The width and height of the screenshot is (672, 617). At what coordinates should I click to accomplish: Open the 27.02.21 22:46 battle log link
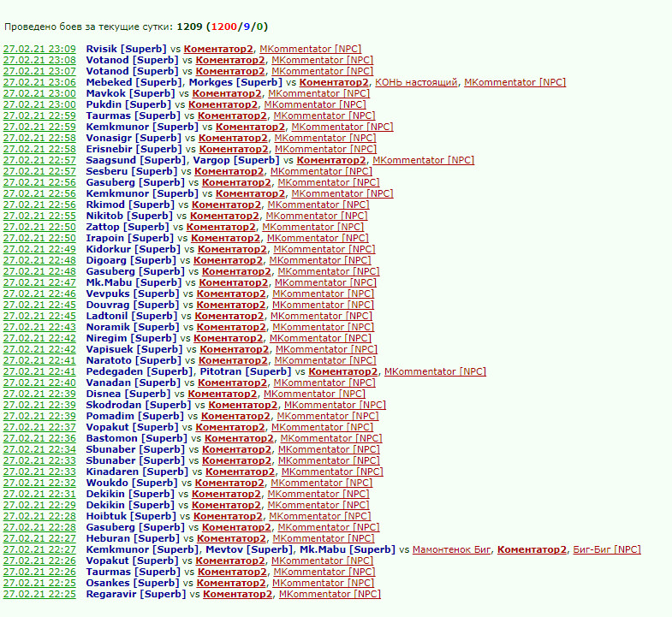39,294
